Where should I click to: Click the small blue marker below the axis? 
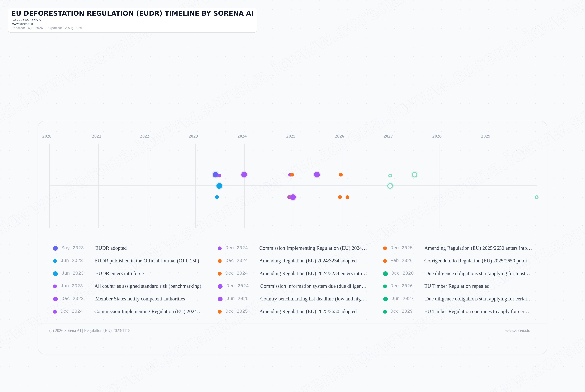pos(217,197)
